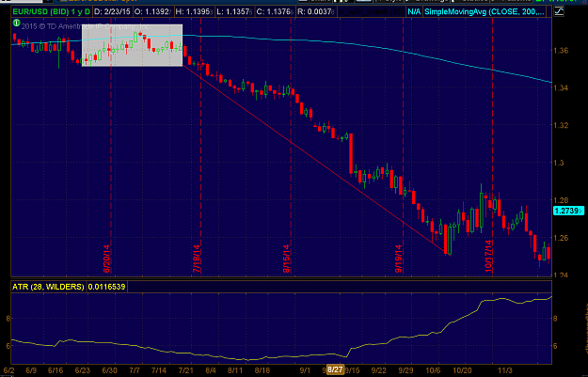The height and width of the screenshot is (377, 588).
Task: Click the 1.3 price axis label
Action: pyautogui.click(x=559, y=163)
